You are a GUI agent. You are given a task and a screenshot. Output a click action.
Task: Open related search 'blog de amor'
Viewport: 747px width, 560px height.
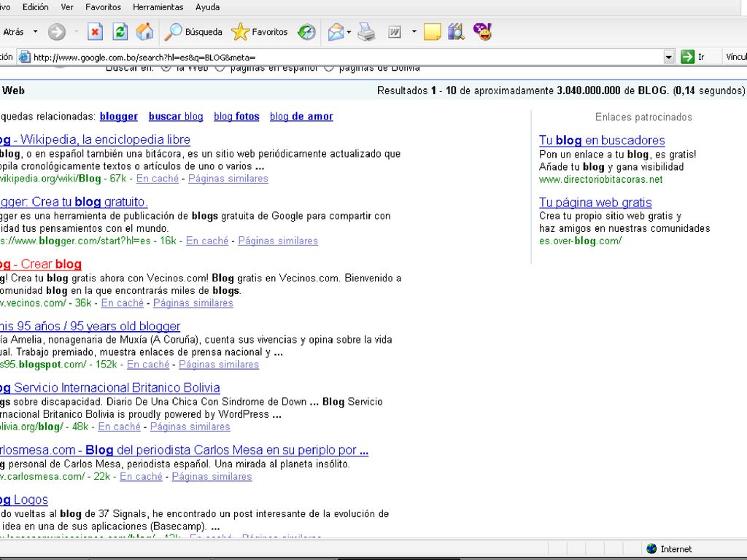point(301,116)
